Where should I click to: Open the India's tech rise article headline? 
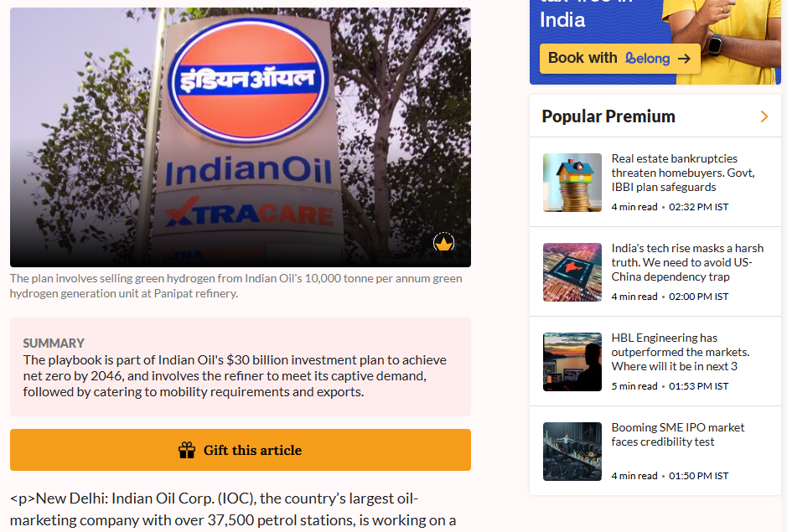pos(687,262)
